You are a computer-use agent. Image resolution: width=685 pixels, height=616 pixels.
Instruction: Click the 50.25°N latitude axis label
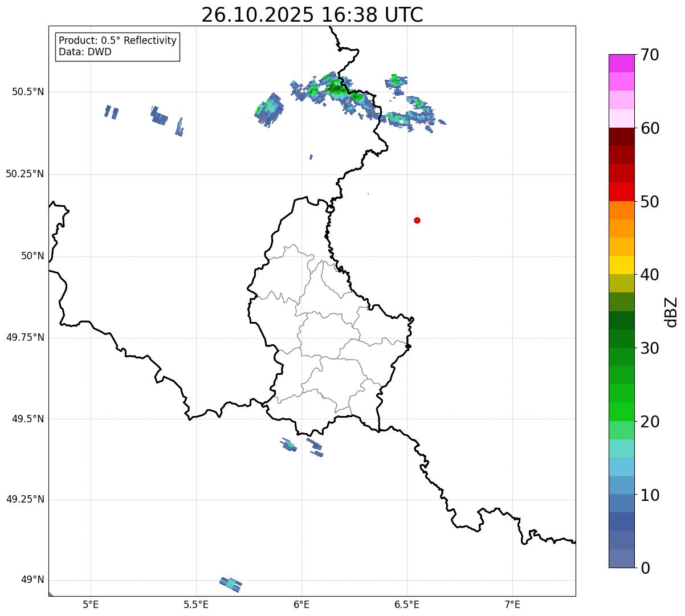click(25, 174)
